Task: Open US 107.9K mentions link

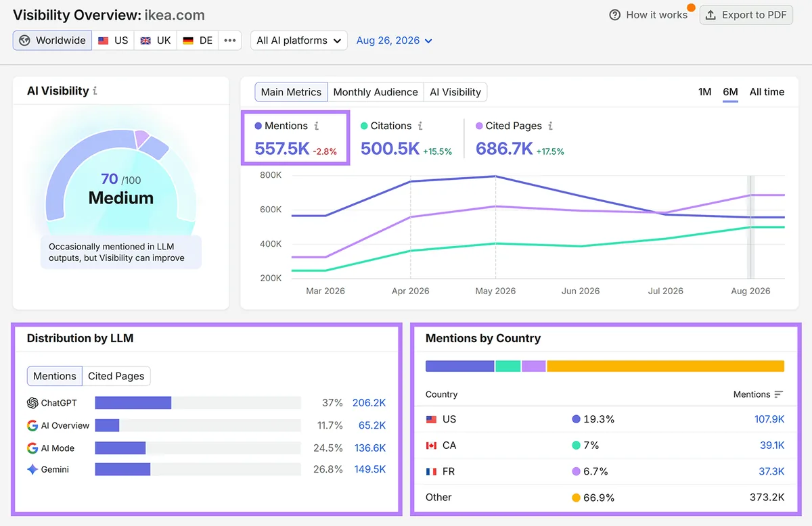Action: coord(769,419)
